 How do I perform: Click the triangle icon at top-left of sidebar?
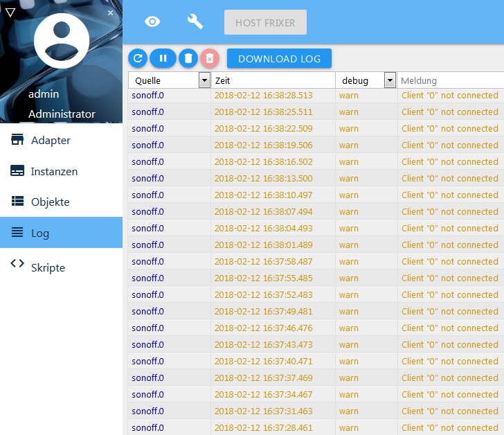(x=10, y=13)
